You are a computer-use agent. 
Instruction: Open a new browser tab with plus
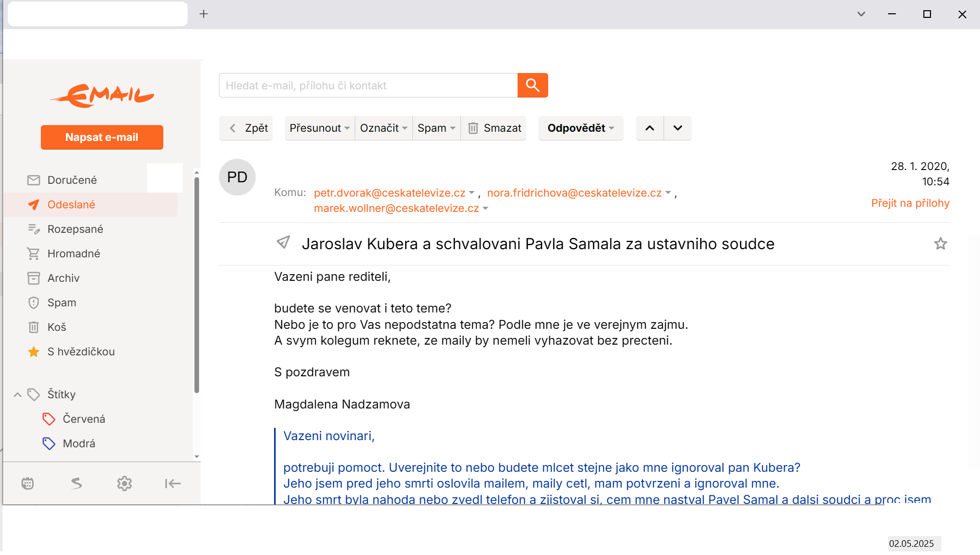click(x=204, y=14)
